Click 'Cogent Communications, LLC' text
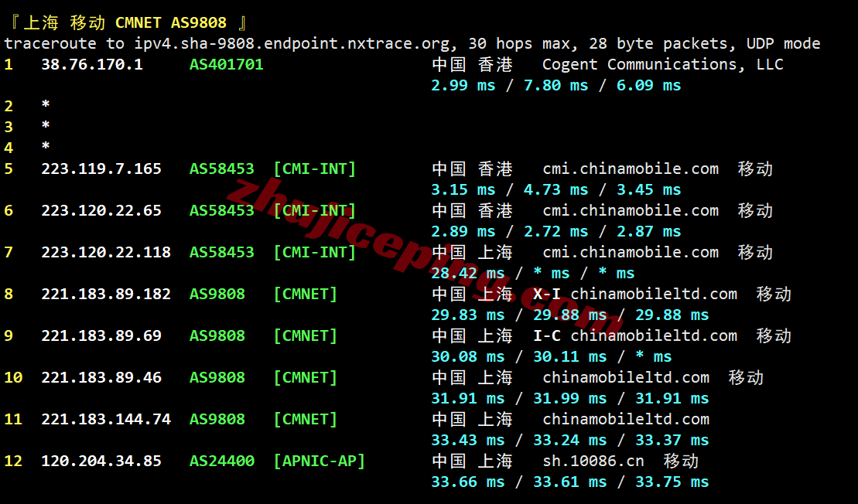This screenshot has height=504, width=858. click(x=663, y=64)
